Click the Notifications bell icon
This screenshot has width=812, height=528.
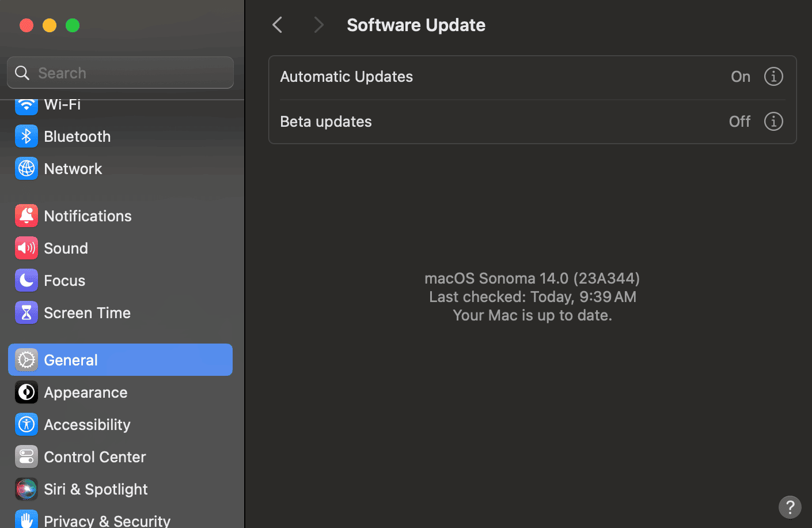point(26,216)
